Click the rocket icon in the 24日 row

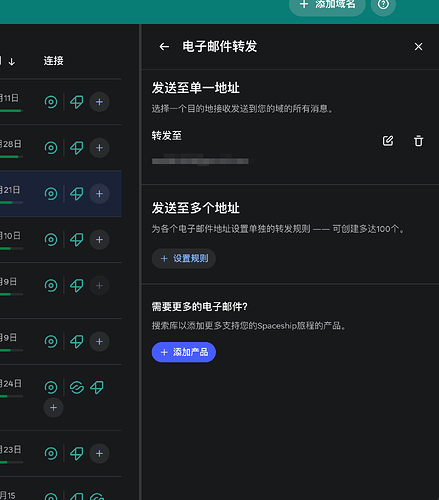pos(97,387)
